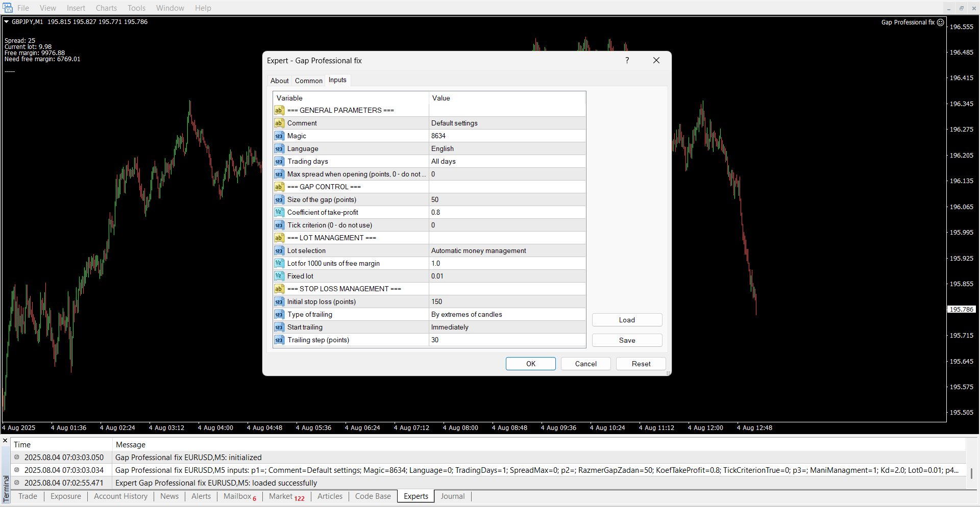This screenshot has height=507, width=980.
Task: Click the MetaTrader app icon in menu bar
Action: click(8, 8)
